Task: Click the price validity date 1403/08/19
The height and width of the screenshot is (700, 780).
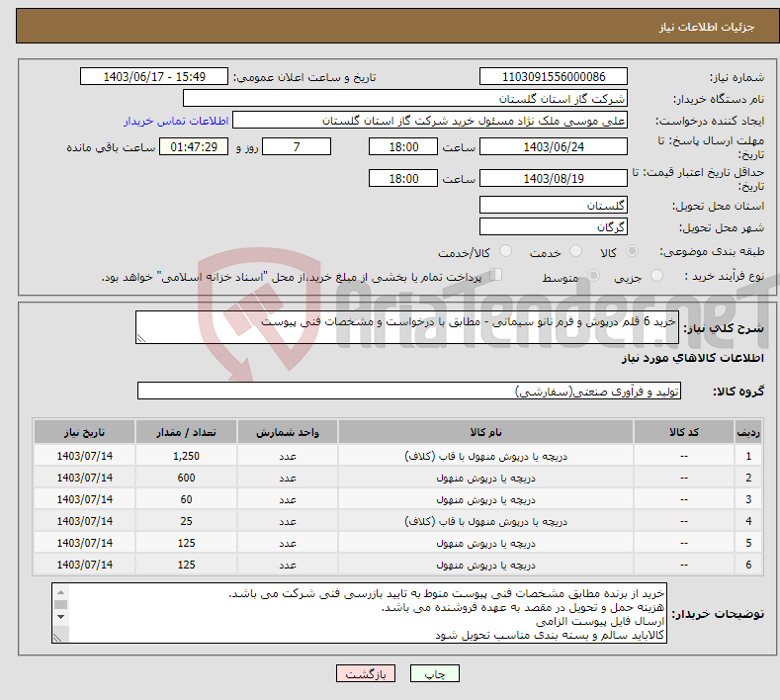Action: pyautogui.click(x=554, y=178)
